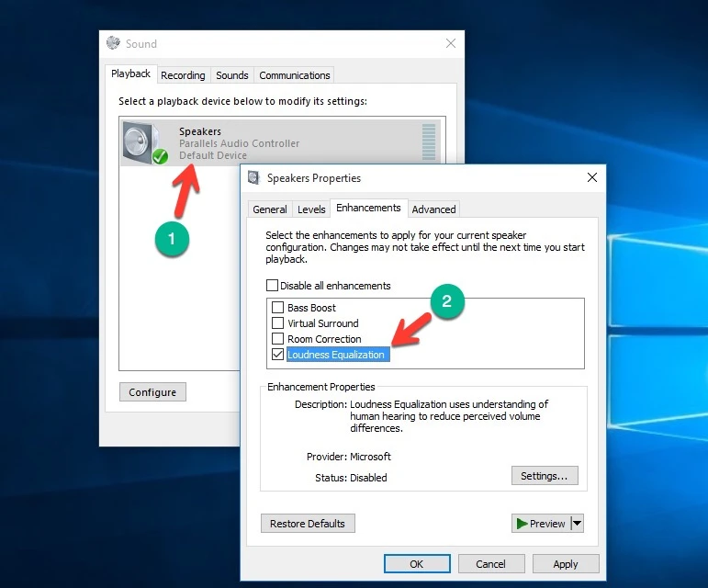Uncheck Loudness Equalization checkbox
This screenshot has width=708, height=588.
click(278, 355)
